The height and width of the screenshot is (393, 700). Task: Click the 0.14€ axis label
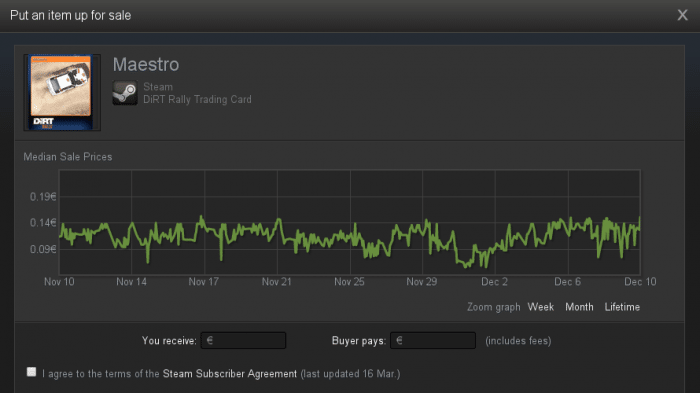[43, 223]
